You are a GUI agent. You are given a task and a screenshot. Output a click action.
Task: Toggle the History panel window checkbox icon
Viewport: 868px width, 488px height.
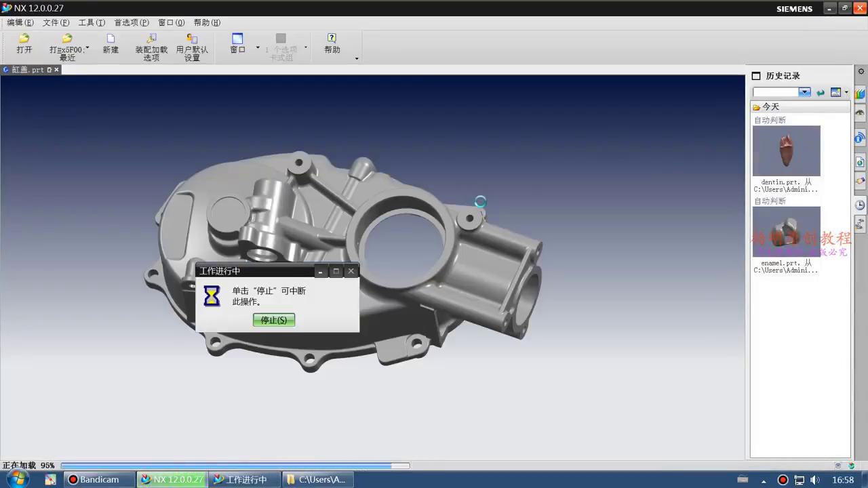pos(756,76)
